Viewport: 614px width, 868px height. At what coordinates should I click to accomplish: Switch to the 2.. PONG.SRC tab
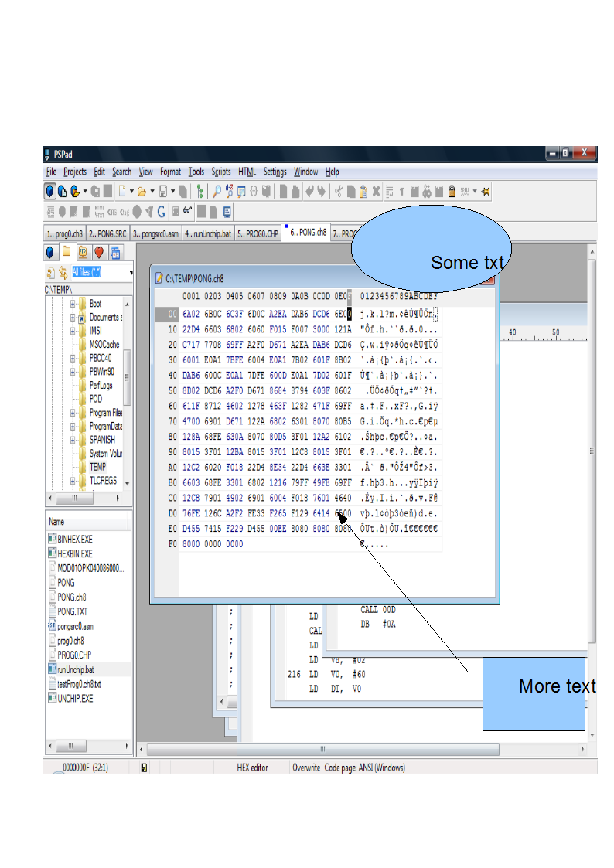click(107, 233)
